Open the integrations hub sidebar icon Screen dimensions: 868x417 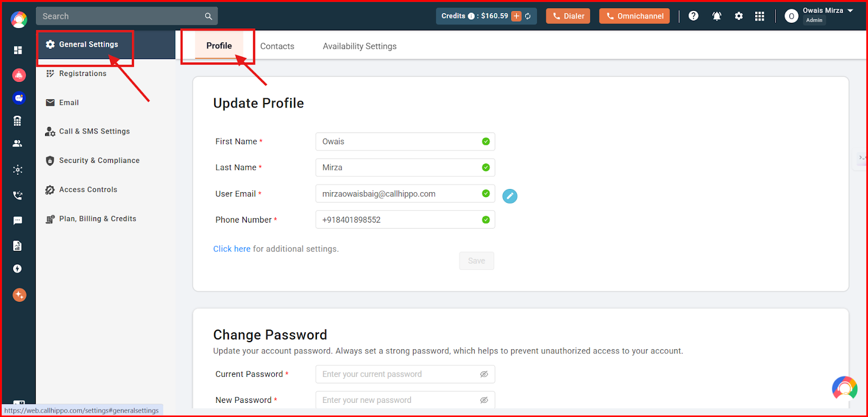pos(18,169)
